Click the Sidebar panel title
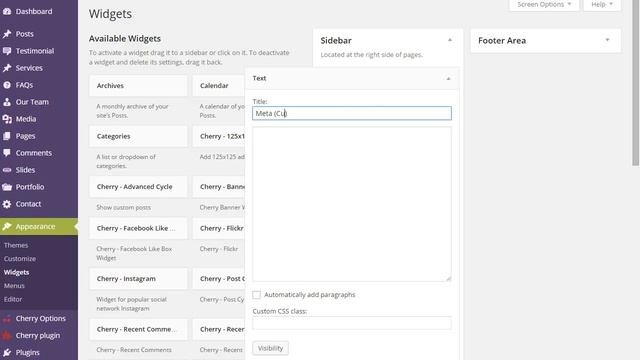The height and width of the screenshot is (360, 640). pos(336,40)
